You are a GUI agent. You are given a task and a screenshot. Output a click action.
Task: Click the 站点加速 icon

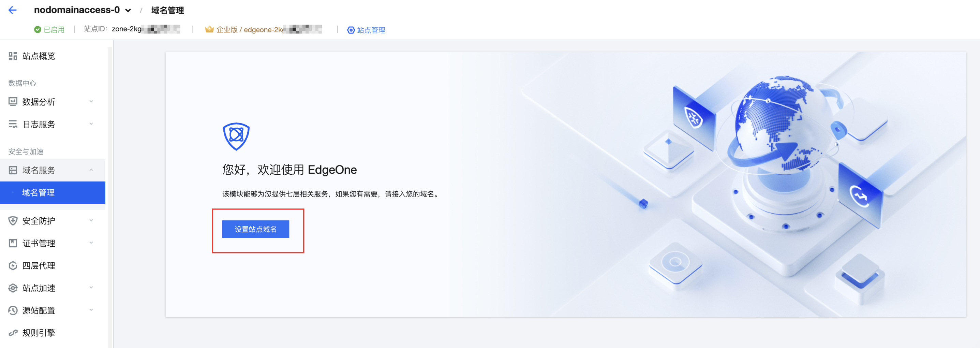[x=13, y=288]
